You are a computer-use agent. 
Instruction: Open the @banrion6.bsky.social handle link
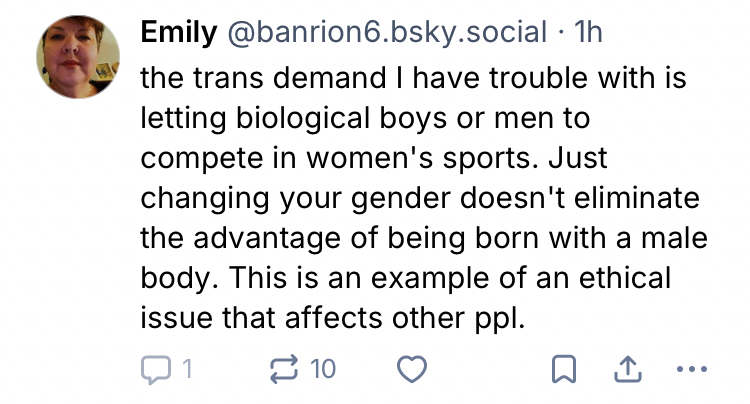pyautogui.click(x=388, y=33)
